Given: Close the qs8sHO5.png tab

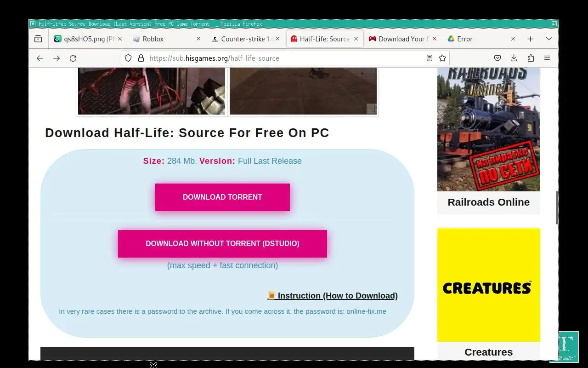Looking at the screenshot, I should click(x=120, y=39).
